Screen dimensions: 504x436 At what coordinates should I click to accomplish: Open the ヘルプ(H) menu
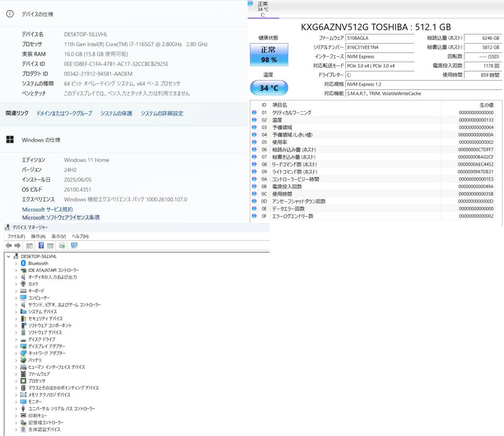click(x=80, y=236)
